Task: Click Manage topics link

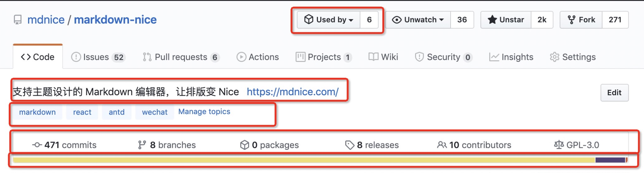Action: click(x=204, y=112)
